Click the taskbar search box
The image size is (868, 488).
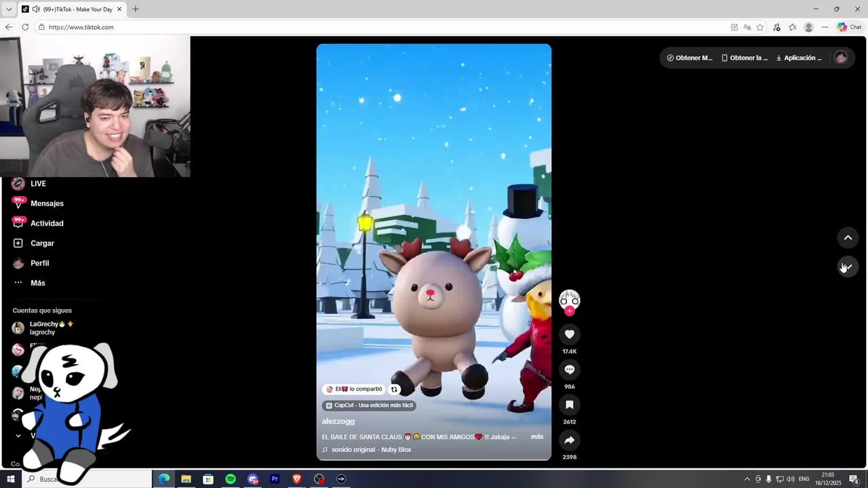coord(87,479)
